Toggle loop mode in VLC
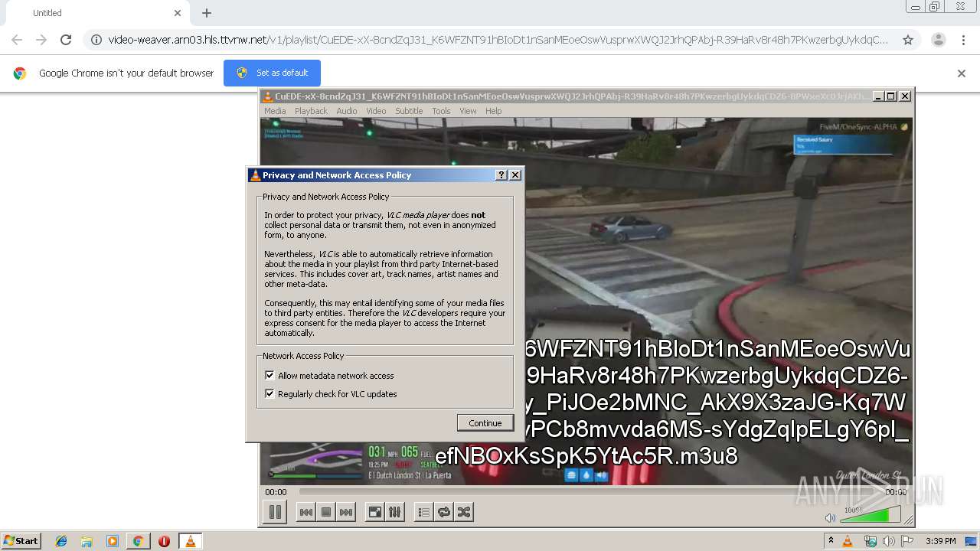This screenshot has width=980, height=551. pyautogui.click(x=443, y=512)
